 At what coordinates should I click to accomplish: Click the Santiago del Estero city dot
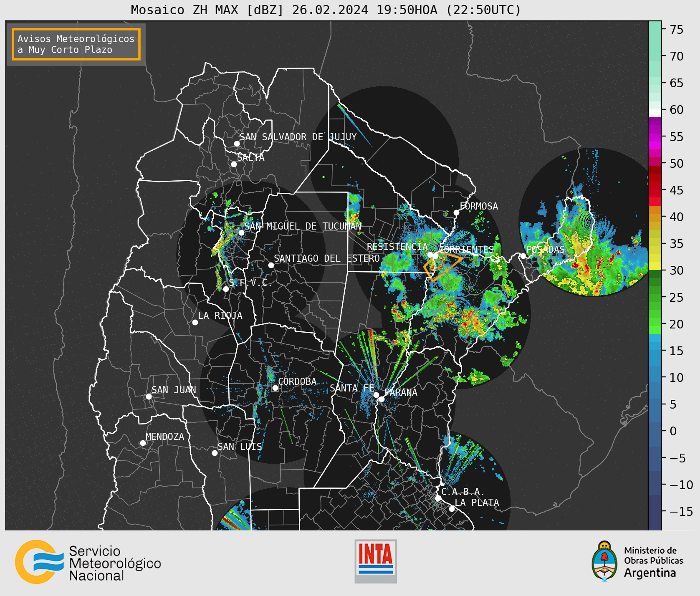[271, 265]
